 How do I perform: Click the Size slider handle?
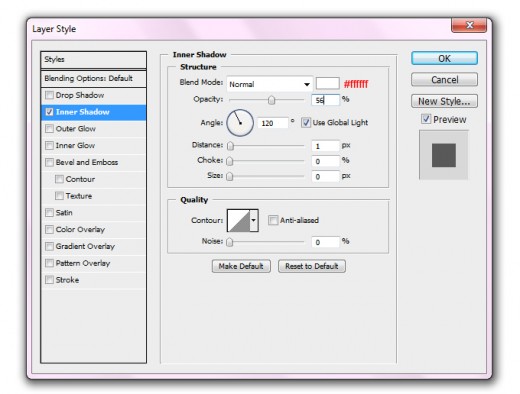coord(230,176)
